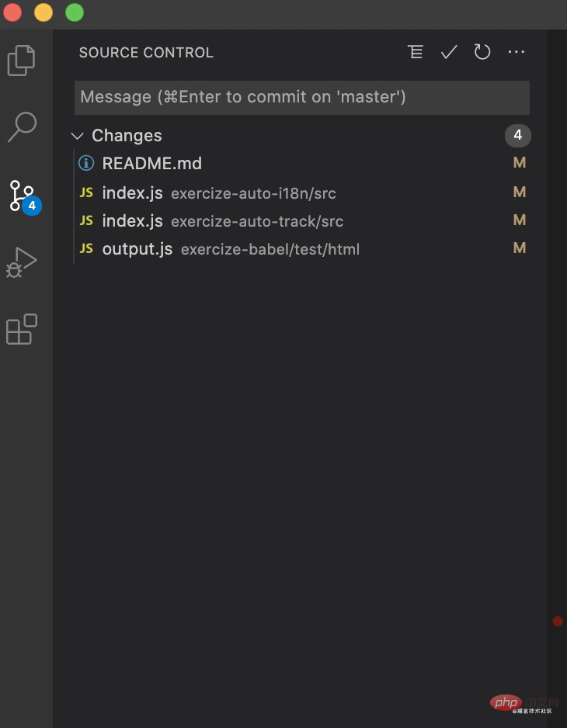Screen dimensions: 567x728
Task: Open index.js in exercize-auto-track/src
Action: (133, 221)
